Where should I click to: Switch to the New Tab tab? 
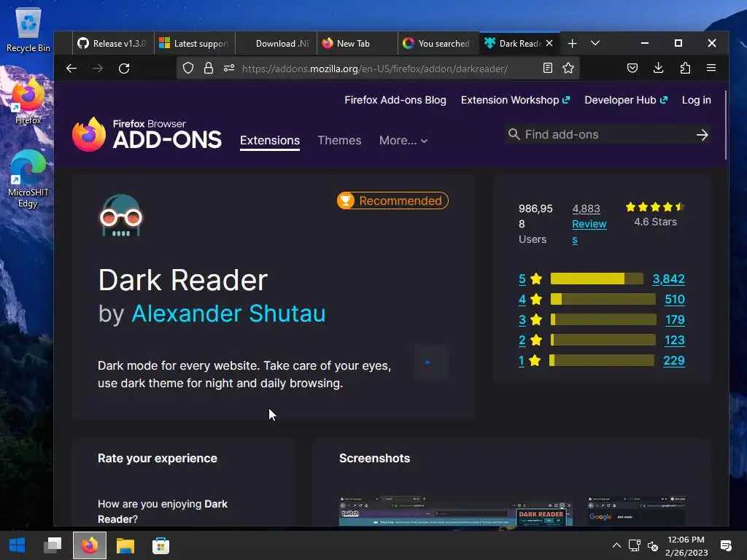(357, 43)
